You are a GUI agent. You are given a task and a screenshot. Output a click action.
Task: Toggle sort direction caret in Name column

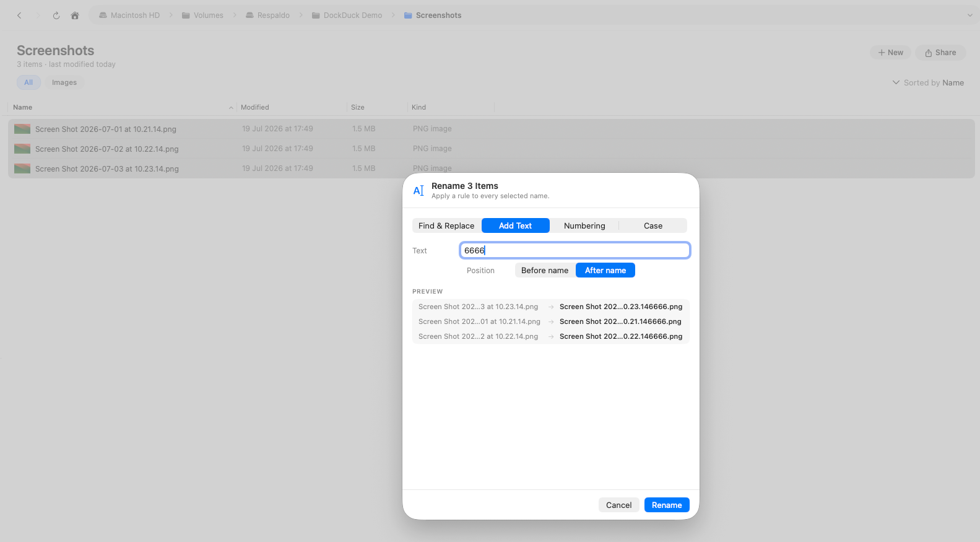point(231,108)
